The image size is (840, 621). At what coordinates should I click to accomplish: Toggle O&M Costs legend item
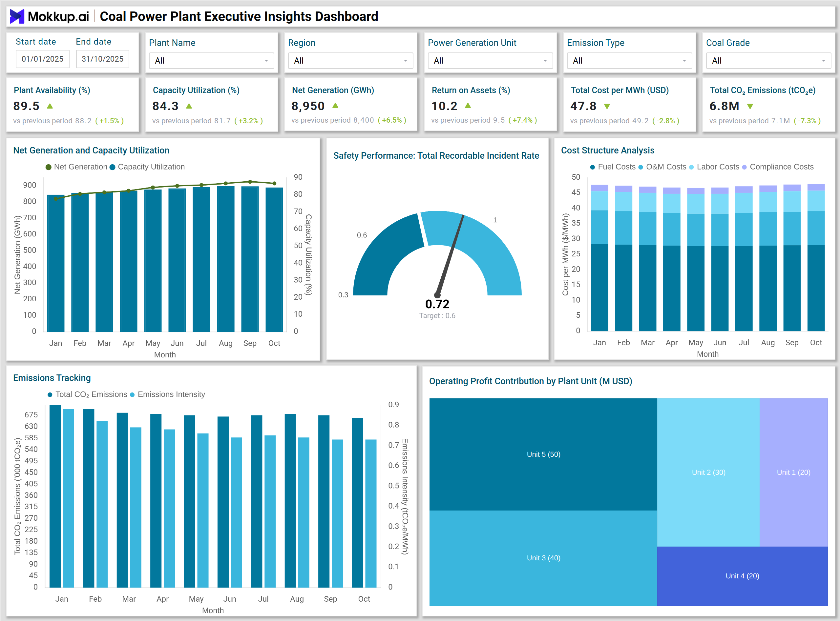pos(662,167)
